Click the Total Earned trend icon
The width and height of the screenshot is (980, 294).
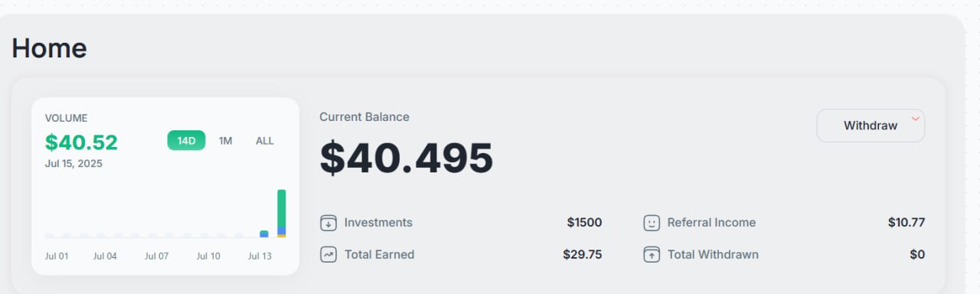328,255
